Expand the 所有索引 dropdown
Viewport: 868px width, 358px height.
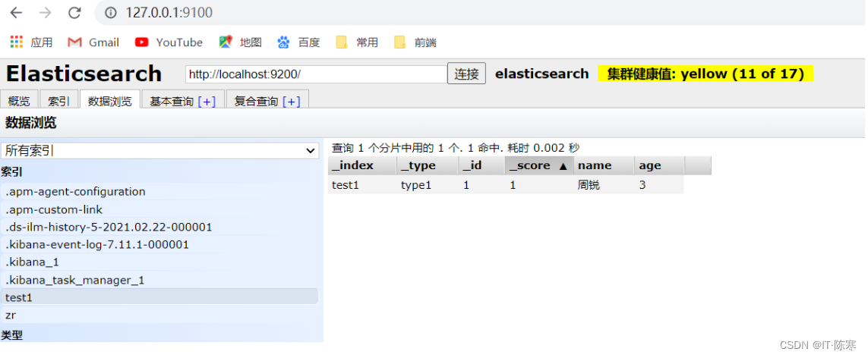pos(160,151)
